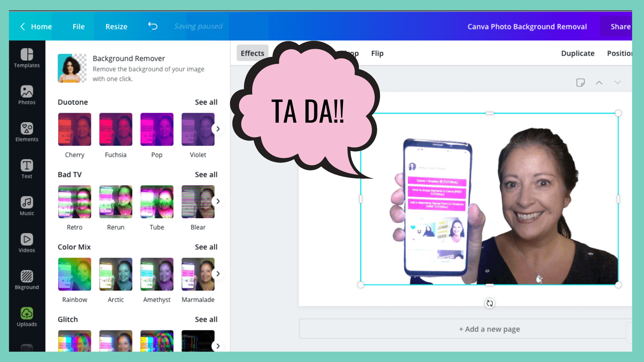The image size is (644, 362).
Task: Show more Glitch effects with arrow
Action: tap(218, 346)
